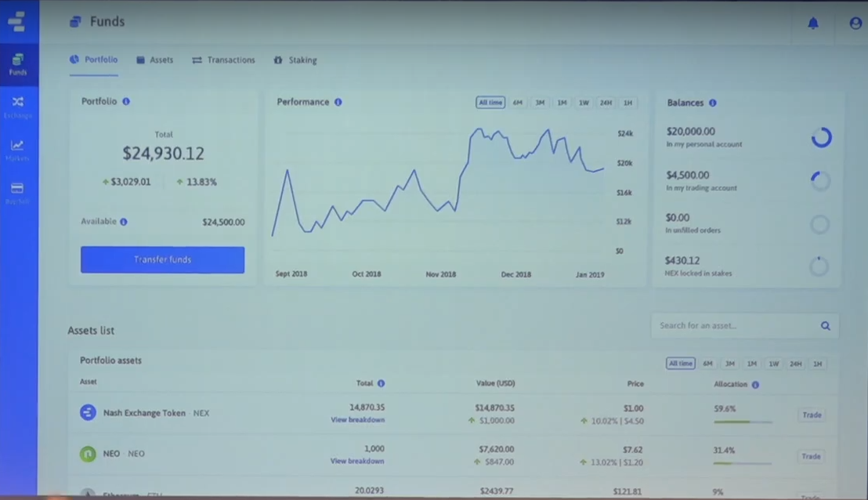Select 24H range on Performance chart
Viewport: 868px width, 500px height.
pos(606,103)
